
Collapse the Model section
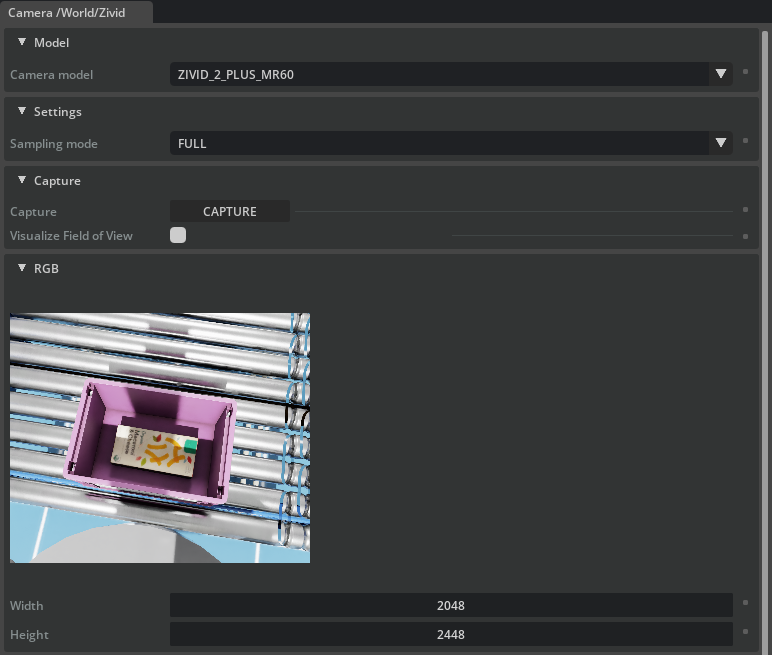pos(22,42)
